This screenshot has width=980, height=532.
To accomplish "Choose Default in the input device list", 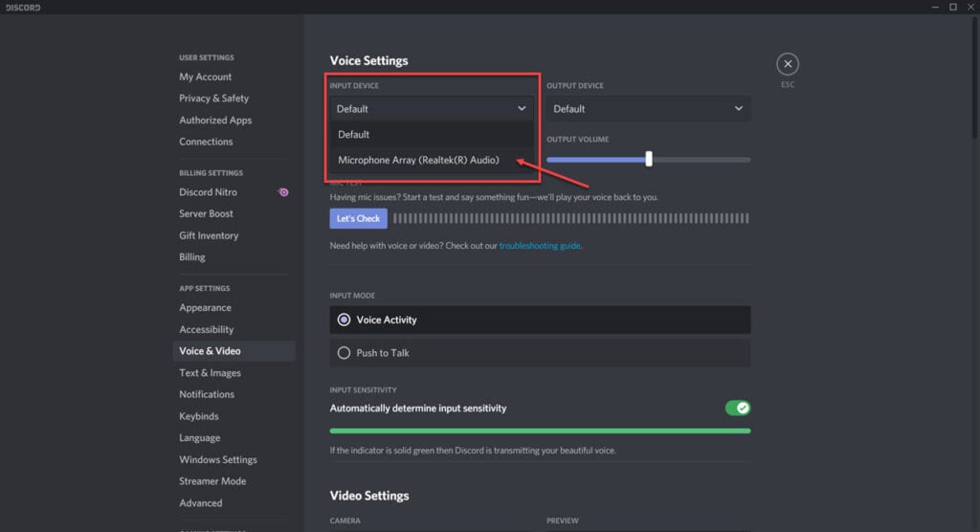I will pos(432,134).
